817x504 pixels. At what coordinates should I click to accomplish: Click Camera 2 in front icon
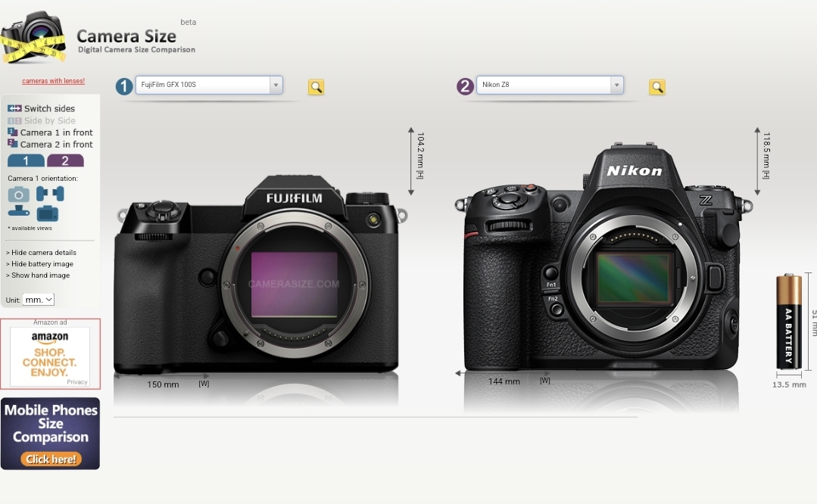point(13,143)
